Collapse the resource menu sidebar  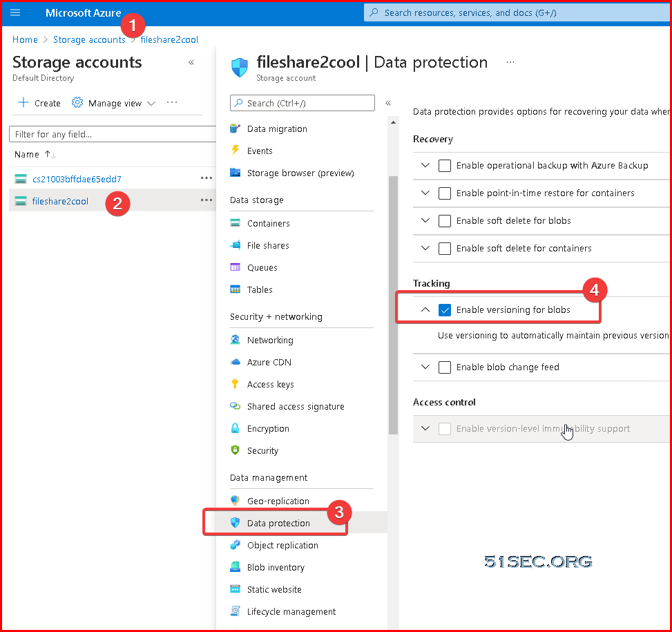388,103
